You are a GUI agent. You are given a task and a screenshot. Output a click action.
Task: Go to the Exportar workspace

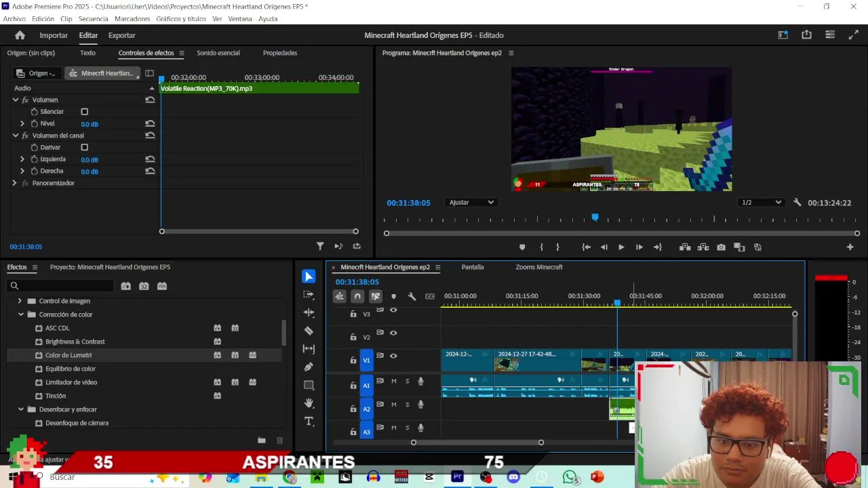point(122,35)
